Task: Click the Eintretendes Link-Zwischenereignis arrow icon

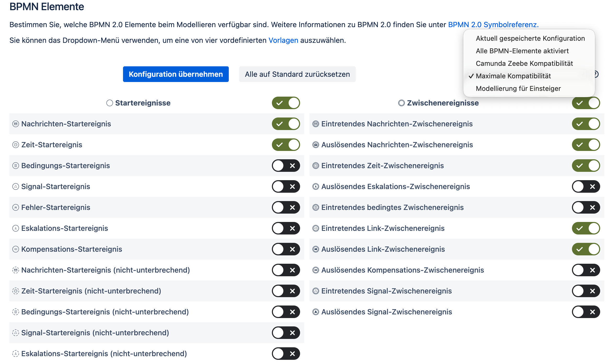Action: [x=316, y=228]
